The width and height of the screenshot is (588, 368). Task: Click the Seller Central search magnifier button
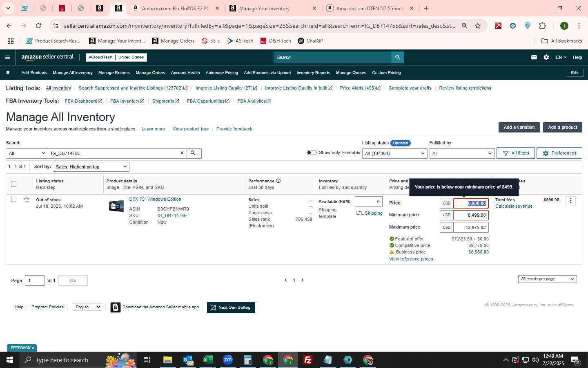coord(397,57)
